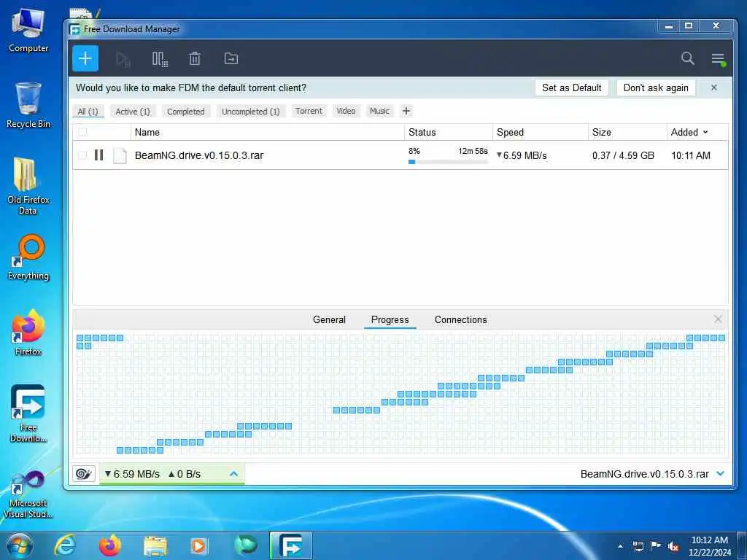Open the Computer desktop icon
Screen dimensions: 747x560
point(28,31)
